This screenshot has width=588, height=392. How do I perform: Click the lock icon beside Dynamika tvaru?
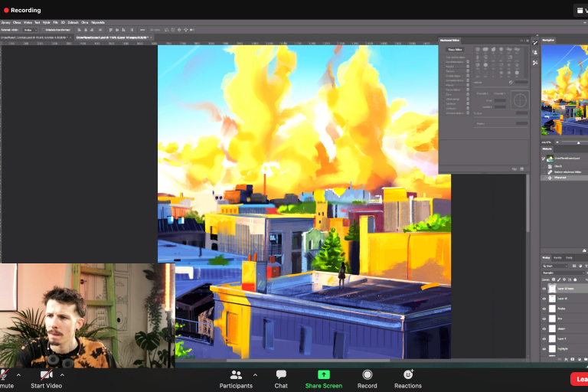click(x=468, y=62)
